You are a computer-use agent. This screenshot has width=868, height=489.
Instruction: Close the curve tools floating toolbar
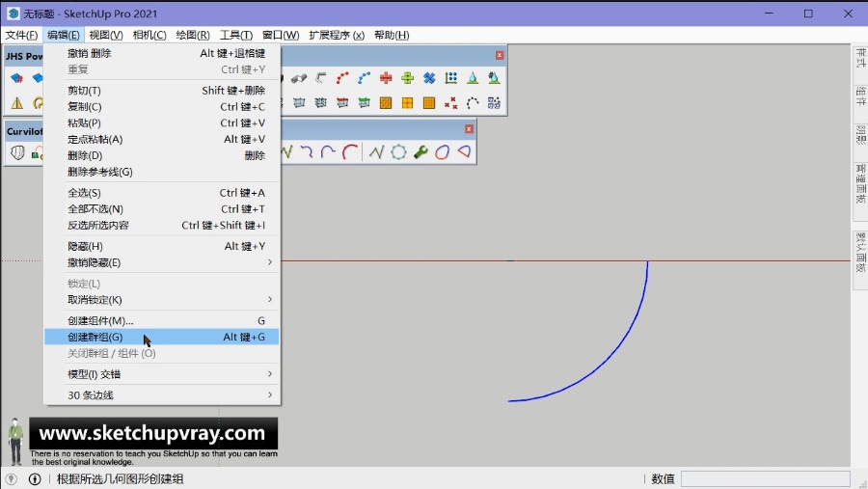[x=469, y=129]
